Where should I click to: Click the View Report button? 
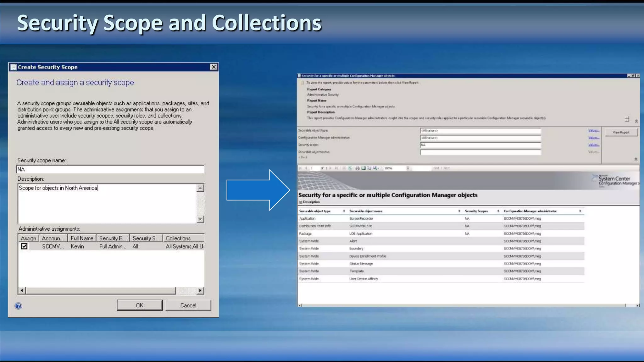pyautogui.click(x=621, y=132)
